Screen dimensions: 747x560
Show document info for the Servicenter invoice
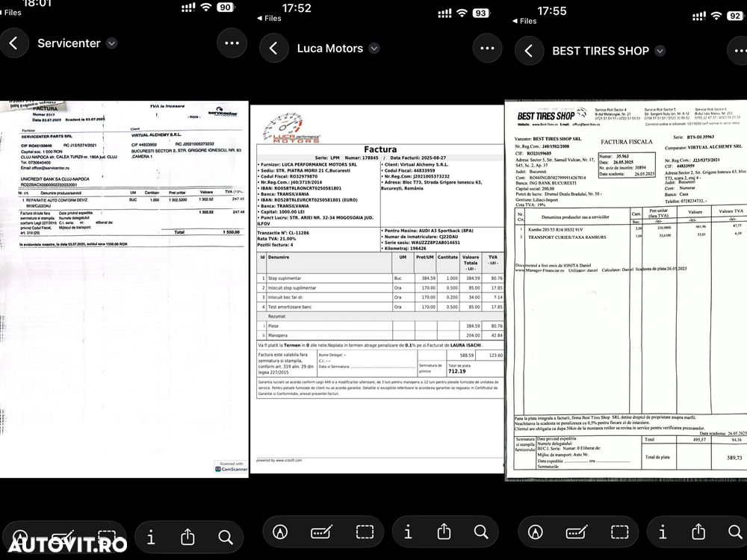coord(151,538)
